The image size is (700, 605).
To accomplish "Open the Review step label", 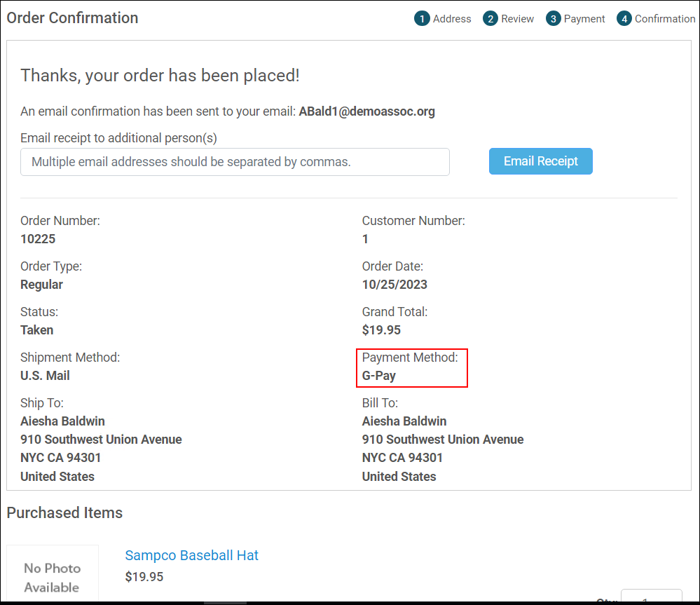I will click(518, 19).
